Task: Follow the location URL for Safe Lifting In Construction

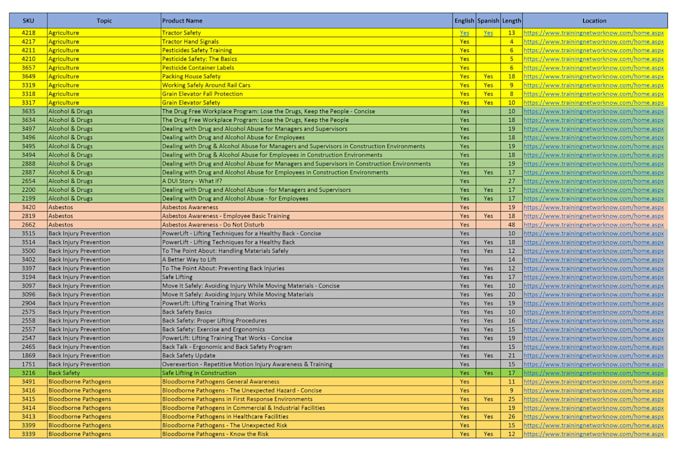Action: pos(594,373)
